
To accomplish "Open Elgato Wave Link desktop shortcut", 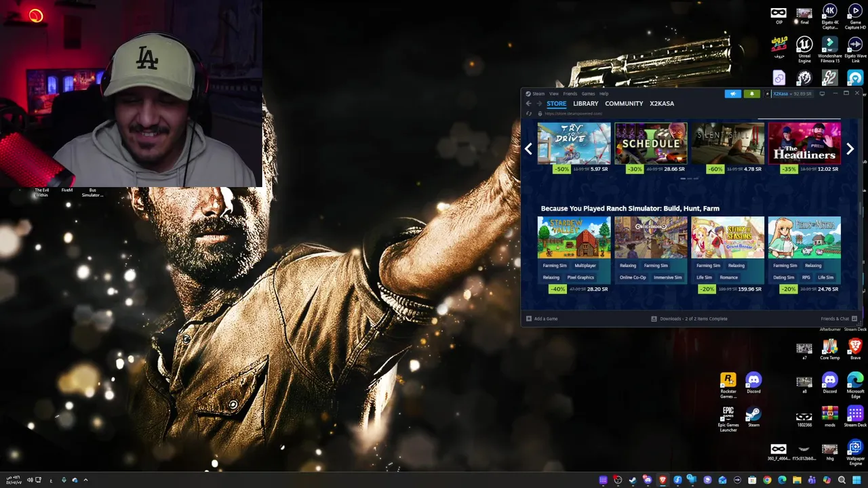I will (855, 50).
